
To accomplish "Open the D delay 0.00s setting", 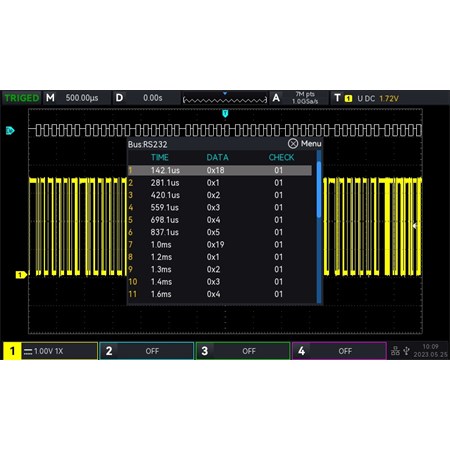I will tap(146, 98).
